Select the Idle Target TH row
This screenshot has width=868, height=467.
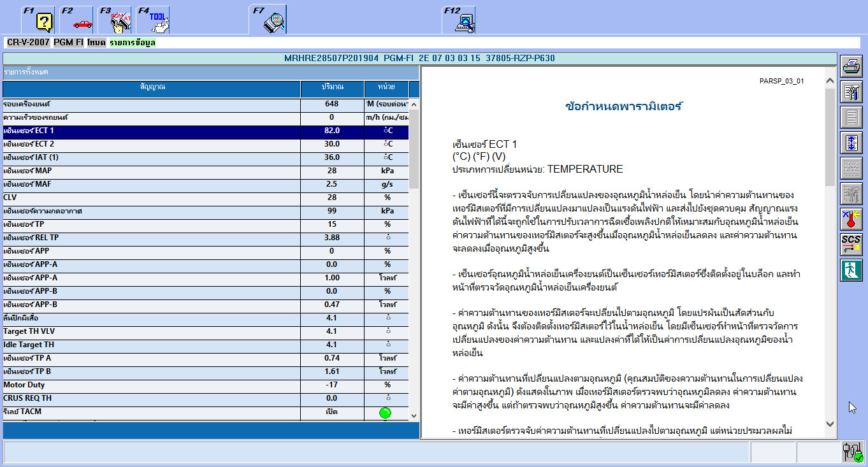(x=205, y=345)
